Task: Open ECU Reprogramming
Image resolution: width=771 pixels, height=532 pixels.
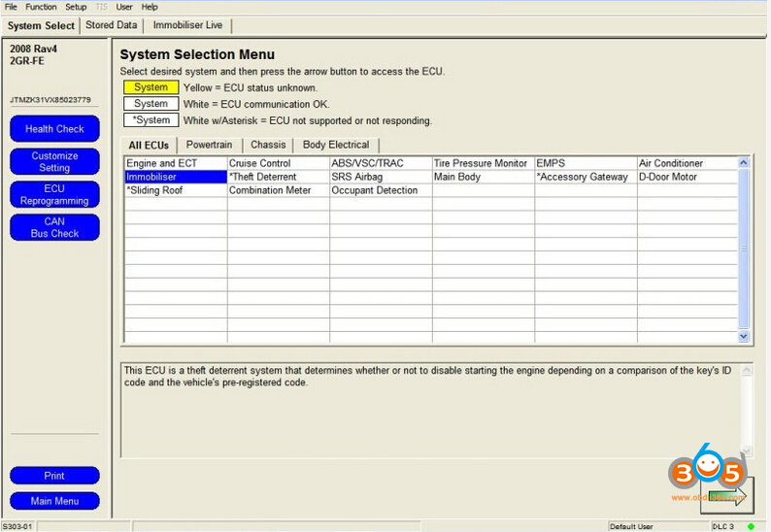Action: pyautogui.click(x=54, y=195)
